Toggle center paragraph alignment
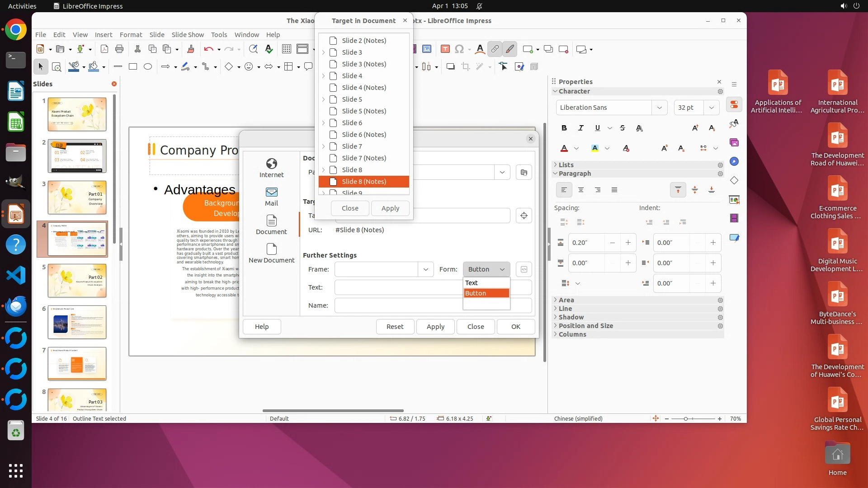The image size is (868, 488). [581, 190]
